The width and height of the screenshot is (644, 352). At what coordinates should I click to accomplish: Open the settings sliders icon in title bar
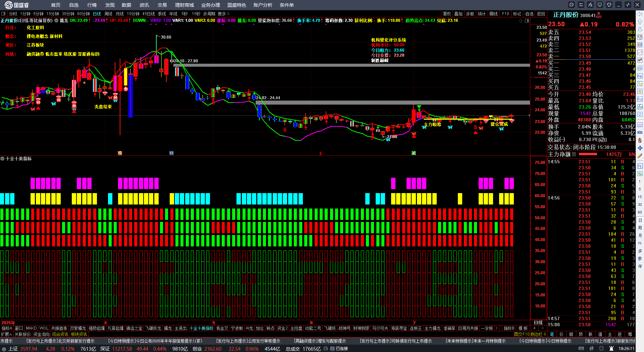pyautogui.click(x=581, y=5)
